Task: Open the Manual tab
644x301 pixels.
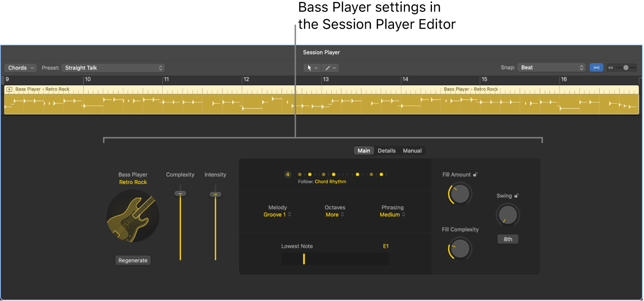Action: [x=412, y=150]
